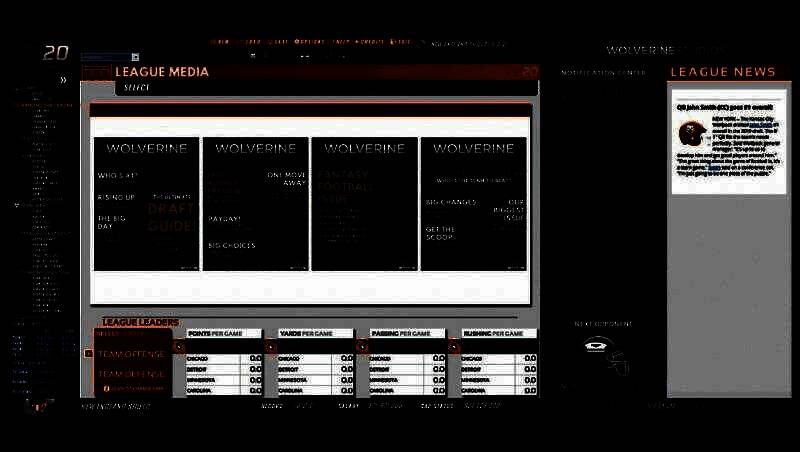
Task: Toggle the checkbox beside Team Offense
Action: tap(88, 354)
